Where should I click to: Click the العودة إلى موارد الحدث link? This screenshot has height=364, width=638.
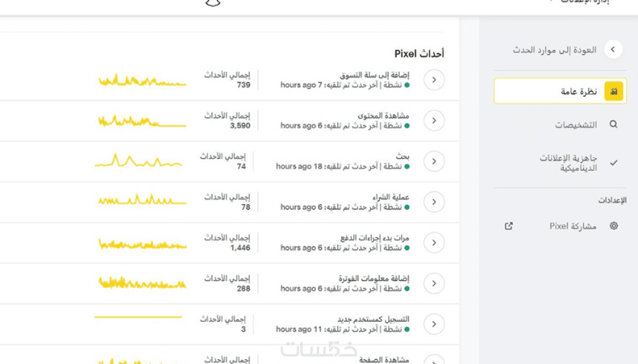tap(554, 50)
